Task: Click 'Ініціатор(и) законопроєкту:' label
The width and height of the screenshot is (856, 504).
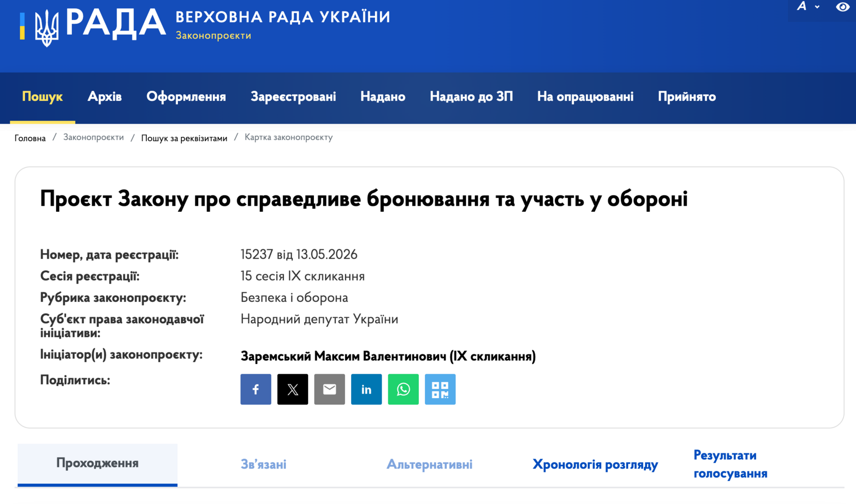Action: pos(121,355)
